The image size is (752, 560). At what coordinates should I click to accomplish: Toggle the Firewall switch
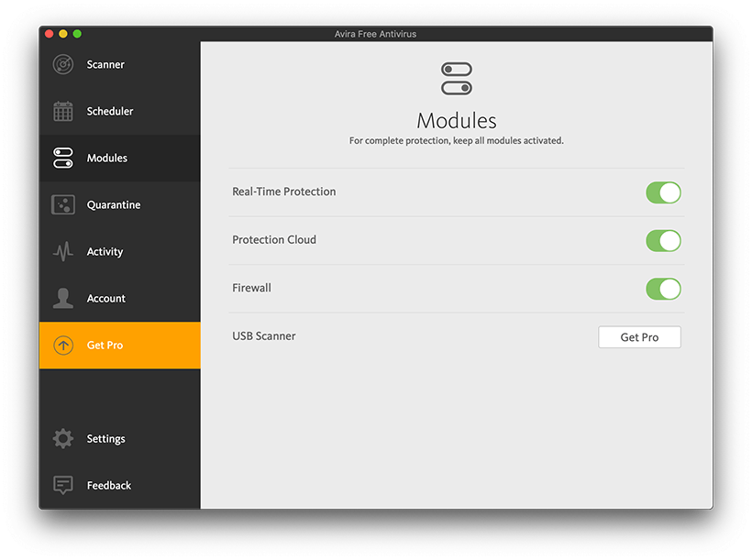(663, 289)
